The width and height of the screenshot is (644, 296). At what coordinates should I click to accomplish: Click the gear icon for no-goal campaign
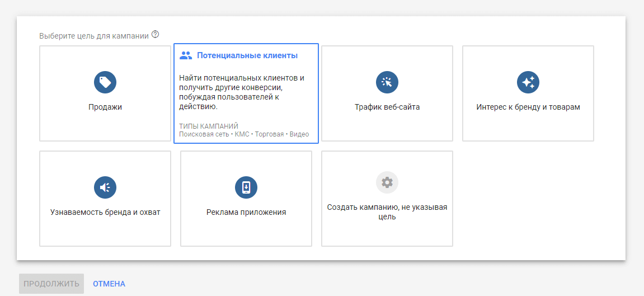(387, 182)
